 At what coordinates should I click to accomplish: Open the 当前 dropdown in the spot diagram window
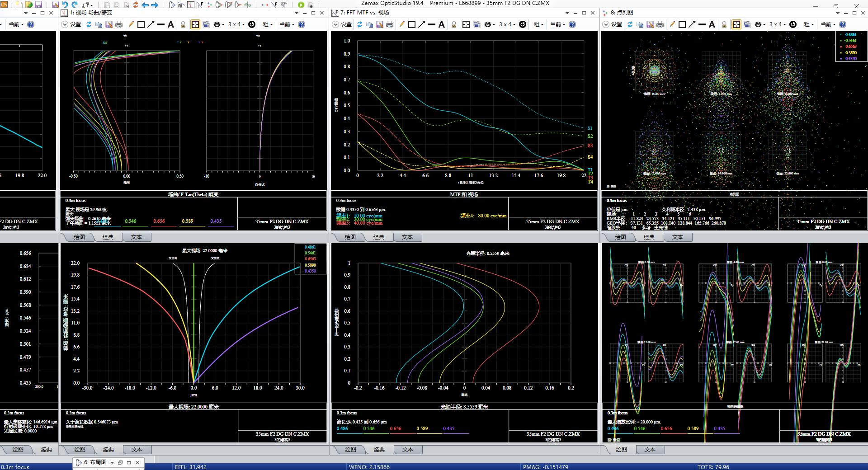tap(828, 24)
